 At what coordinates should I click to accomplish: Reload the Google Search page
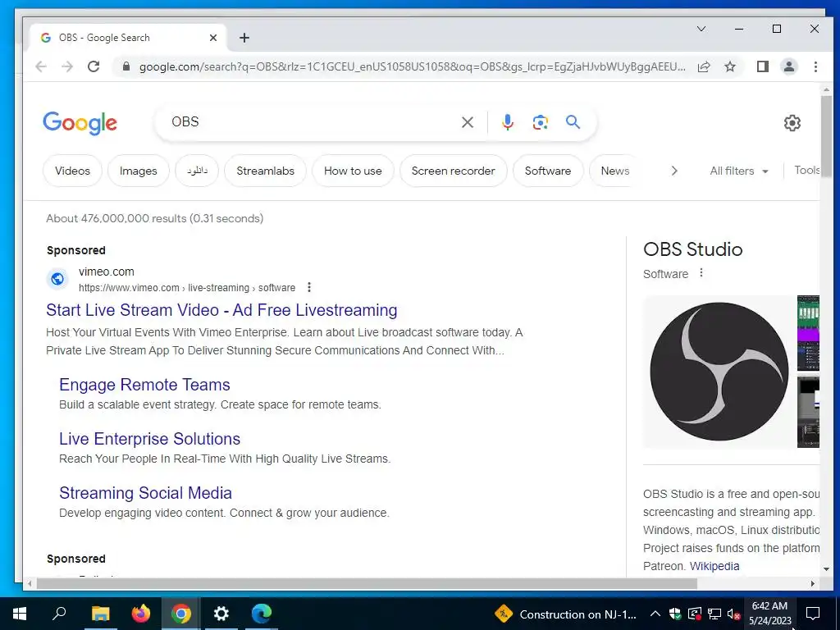click(94, 66)
